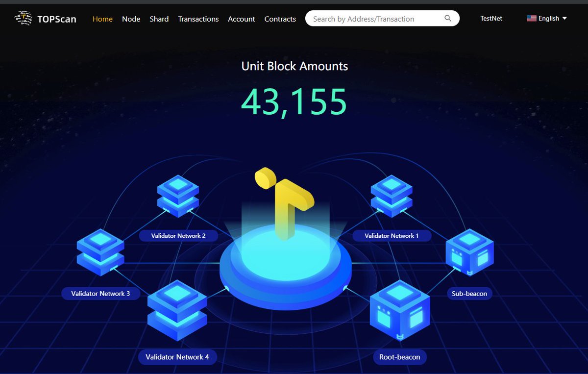588x374 pixels.
Task: Click the TestNet link
Action: (491, 19)
